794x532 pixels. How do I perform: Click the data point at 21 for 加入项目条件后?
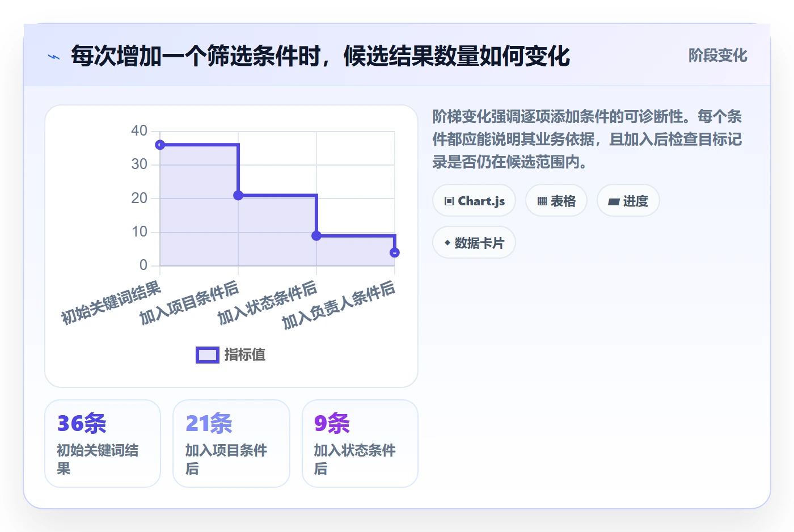click(238, 195)
